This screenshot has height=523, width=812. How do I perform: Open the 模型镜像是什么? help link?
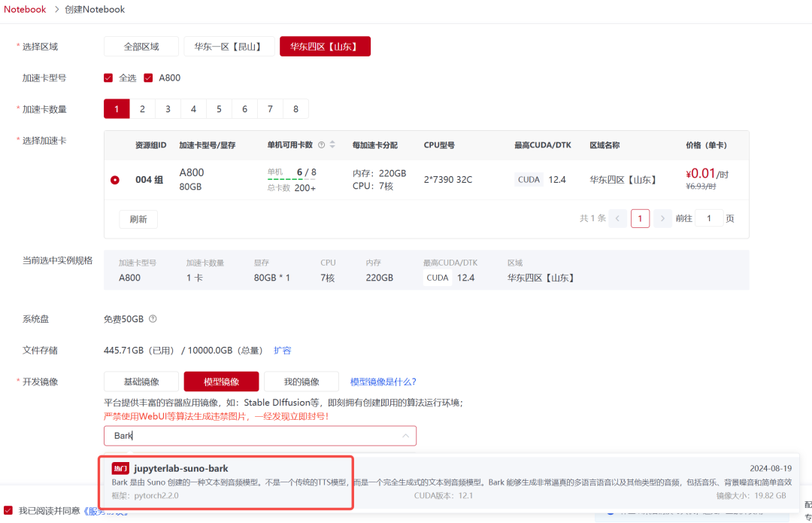383,382
